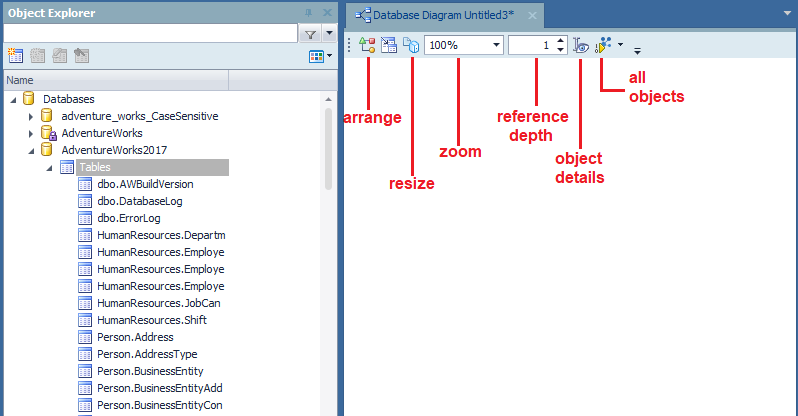The width and height of the screenshot is (798, 416).
Task: Click the arrange objects toolbar icon
Action: pos(367,45)
